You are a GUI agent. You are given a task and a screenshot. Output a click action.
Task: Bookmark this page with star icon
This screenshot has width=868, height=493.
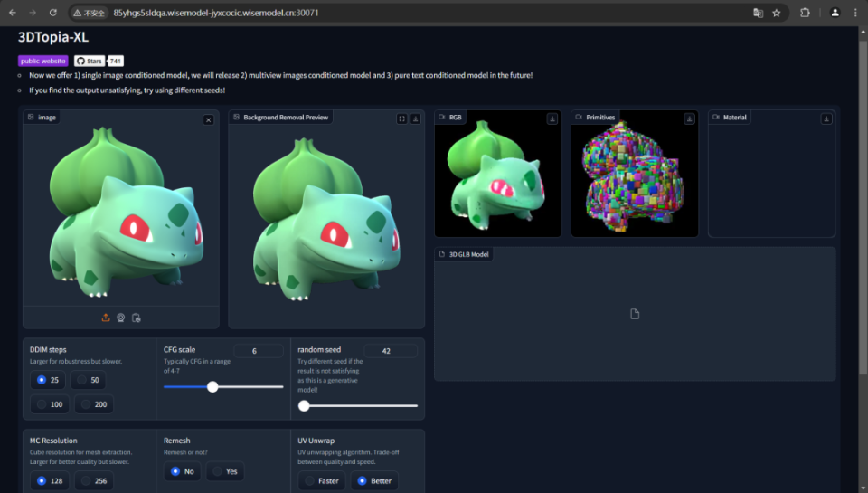click(x=776, y=13)
